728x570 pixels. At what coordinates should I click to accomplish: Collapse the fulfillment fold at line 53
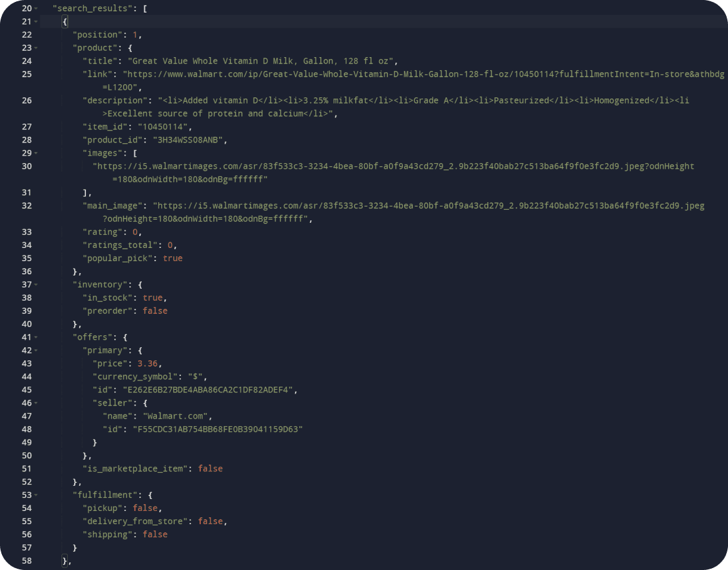36,495
